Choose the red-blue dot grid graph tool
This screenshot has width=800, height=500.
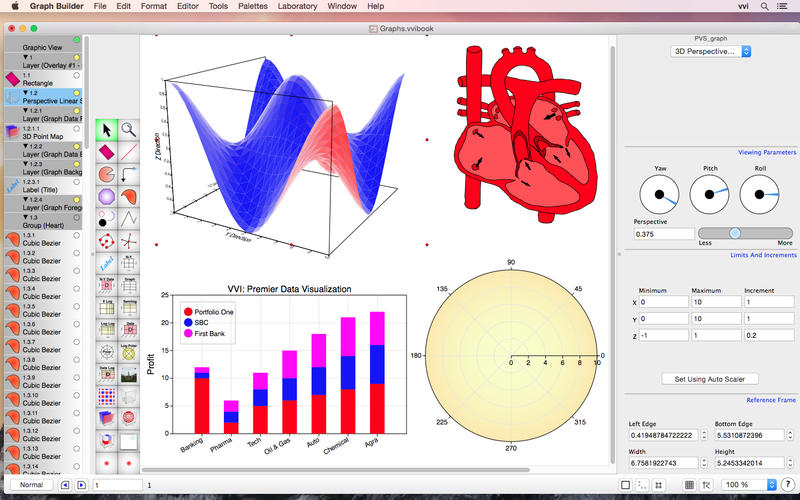point(107,396)
